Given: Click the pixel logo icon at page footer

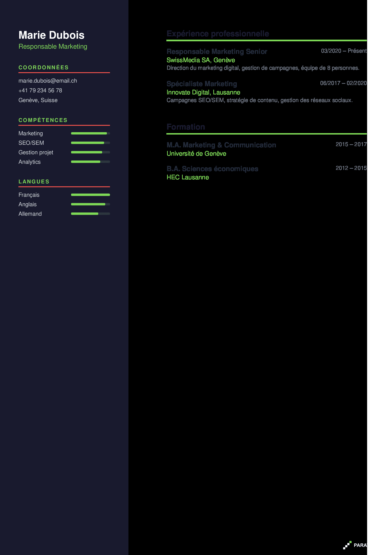Looking at the screenshot, I should [347, 545].
